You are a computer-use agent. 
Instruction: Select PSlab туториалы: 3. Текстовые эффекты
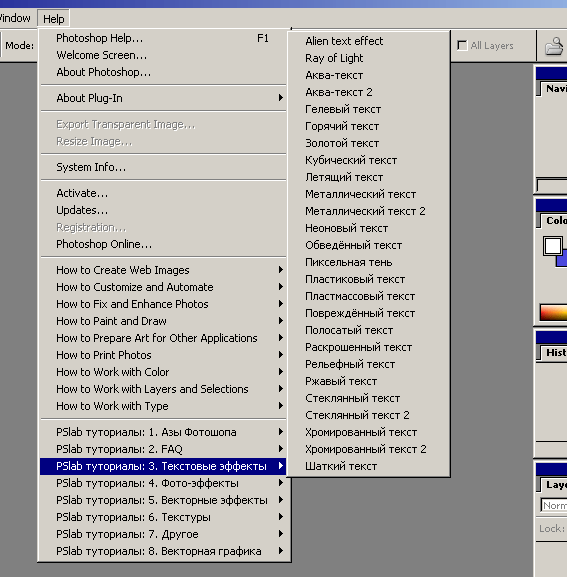coord(163,466)
